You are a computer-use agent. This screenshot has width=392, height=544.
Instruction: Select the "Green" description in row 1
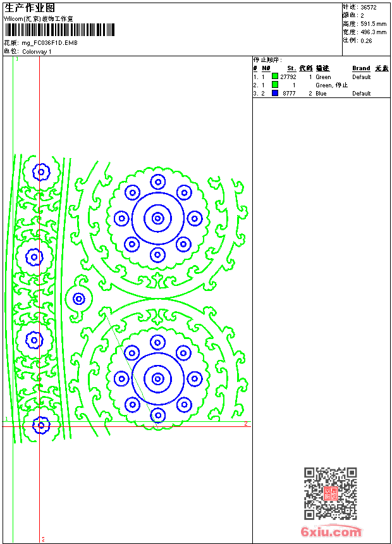click(323, 77)
